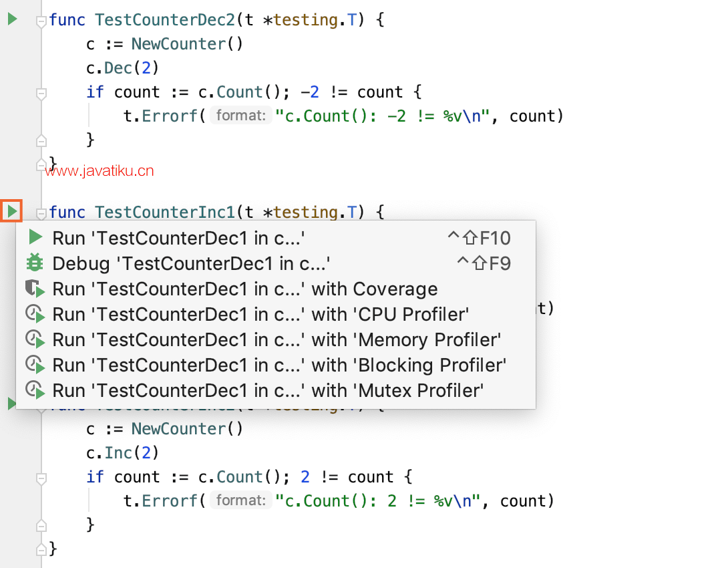Screen dimensions: 728x568
Task: Collapse the if block in TestCounterDec2
Action: tap(41, 94)
